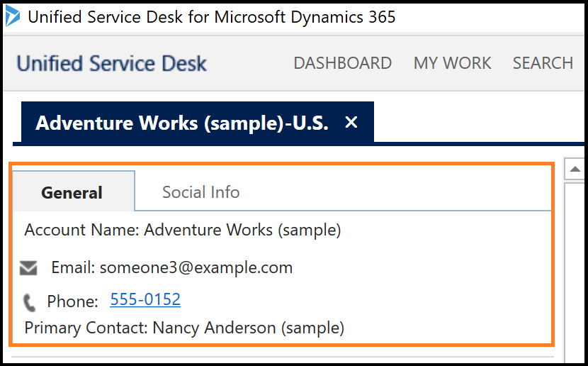Switch to the General tab
588x366 pixels.
[x=73, y=192]
